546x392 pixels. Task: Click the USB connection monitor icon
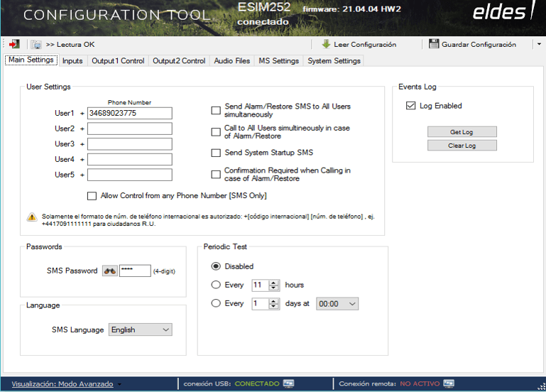(289, 383)
